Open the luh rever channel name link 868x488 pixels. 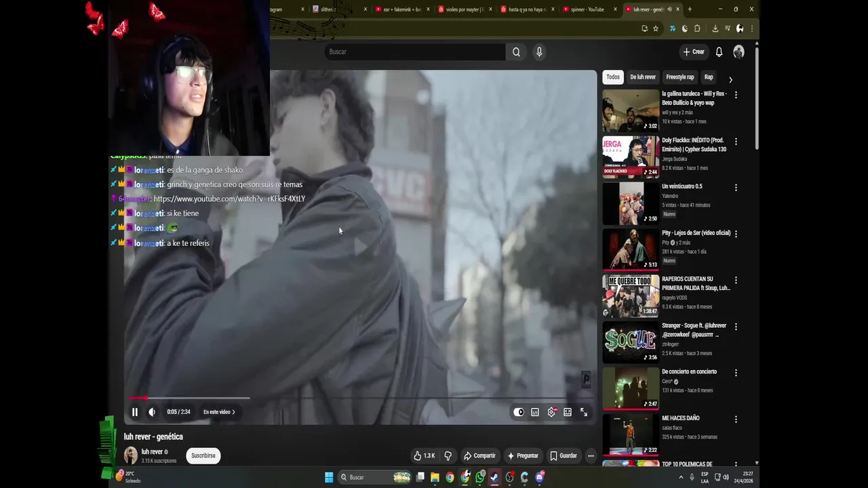click(152, 452)
